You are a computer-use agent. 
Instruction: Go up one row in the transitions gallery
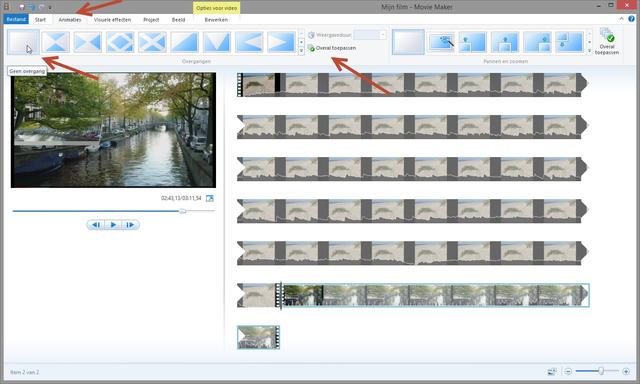(301, 33)
